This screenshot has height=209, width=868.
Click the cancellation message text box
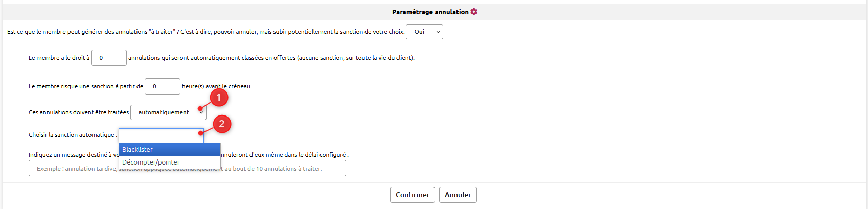point(281,169)
